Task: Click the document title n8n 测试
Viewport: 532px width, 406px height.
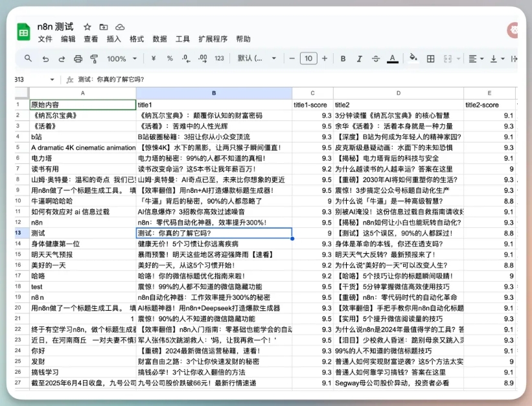Action: [x=55, y=27]
